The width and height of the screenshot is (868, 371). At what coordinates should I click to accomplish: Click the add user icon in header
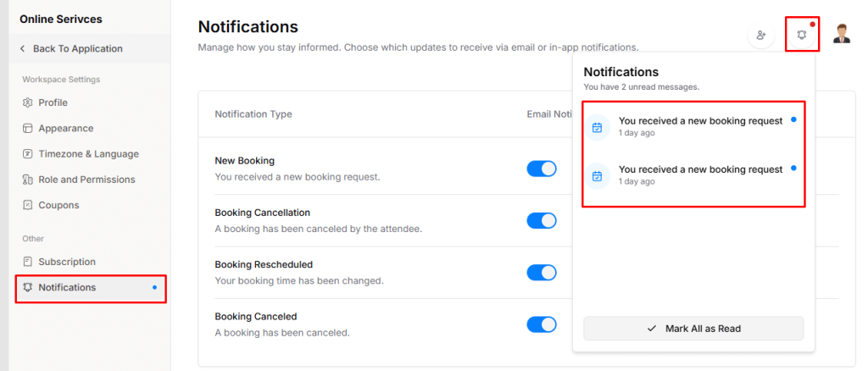pyautogui.click(x=760, y=35)
